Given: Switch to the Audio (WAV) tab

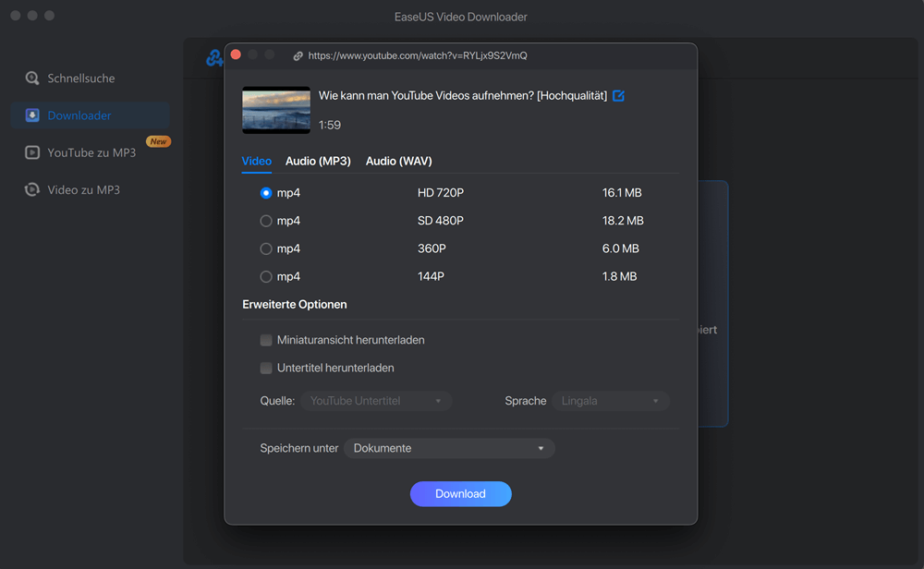Looking at the screenshot, I should pyautogui.click(x=398, y=161).
